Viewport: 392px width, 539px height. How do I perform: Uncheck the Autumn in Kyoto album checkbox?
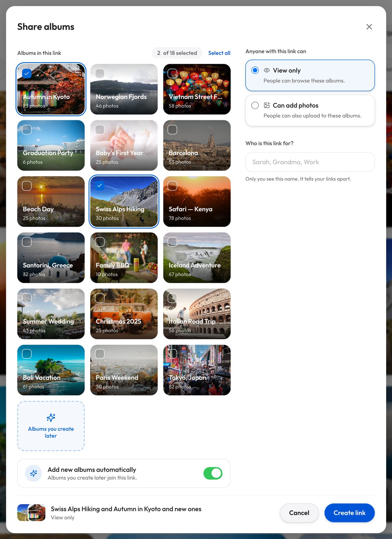point(27,73)
